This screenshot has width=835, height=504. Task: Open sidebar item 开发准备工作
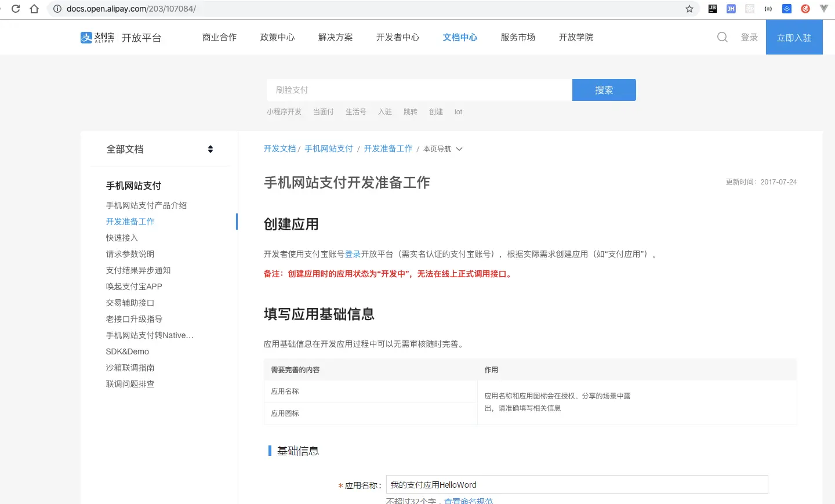(x=130, y=222)
